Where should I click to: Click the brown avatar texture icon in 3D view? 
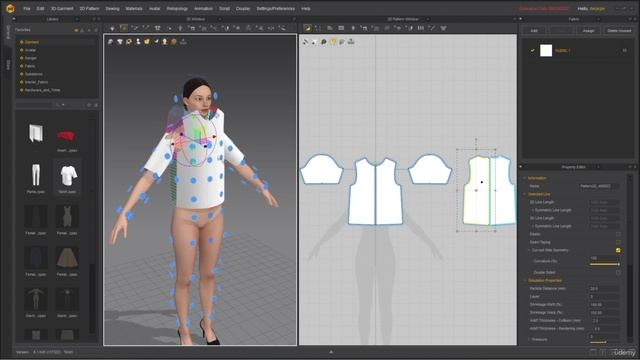174,42
